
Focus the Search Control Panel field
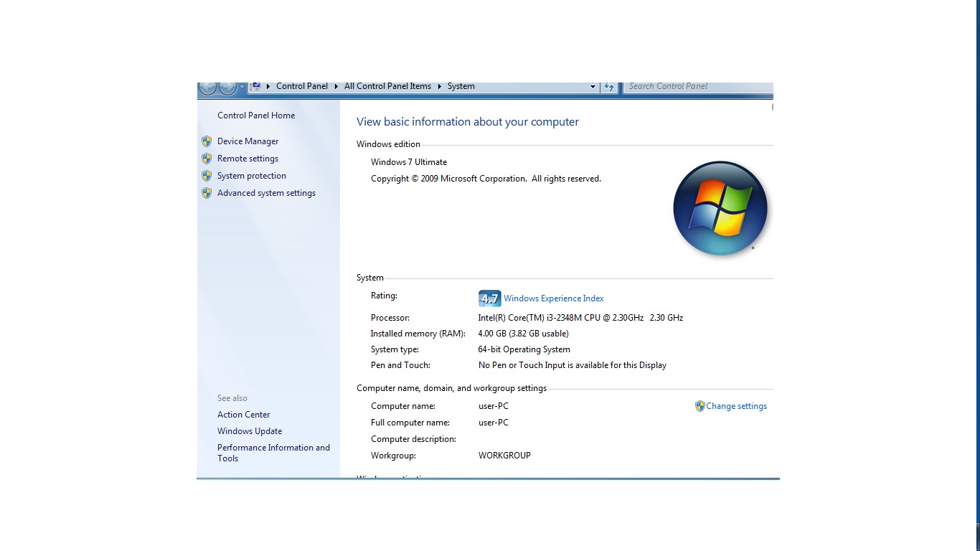click(x=698, y=86)
